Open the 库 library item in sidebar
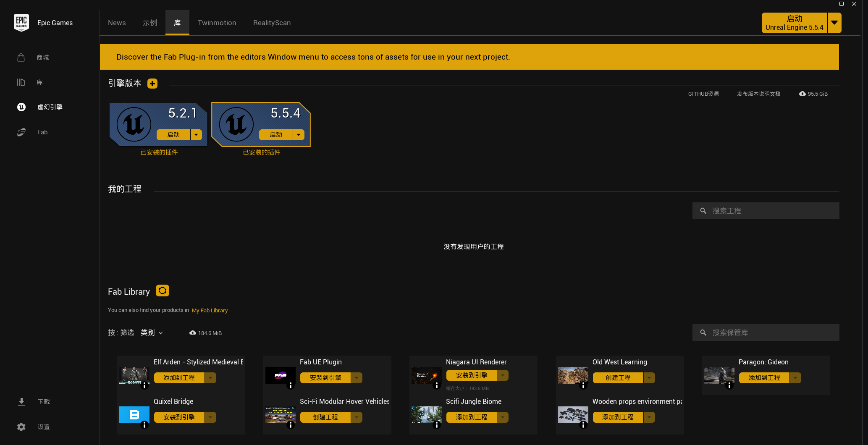Viewport: 868px width, 445px height. 30,82
